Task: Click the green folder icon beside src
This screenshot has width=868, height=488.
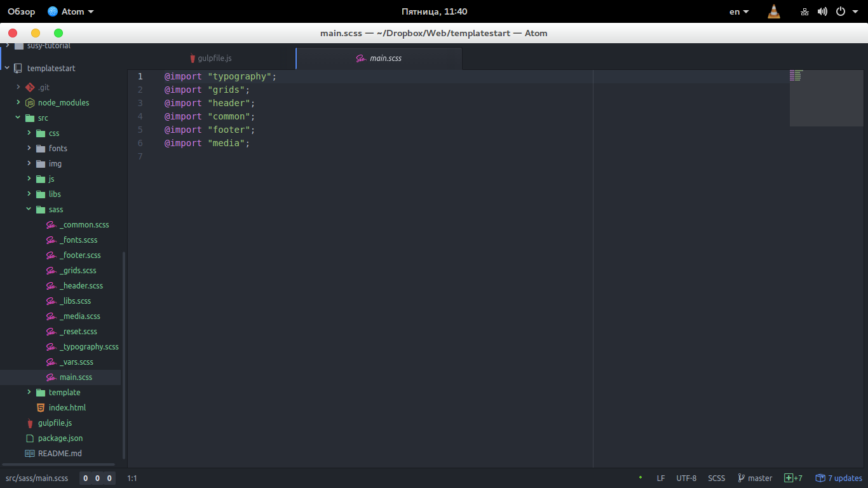Action: tap(29, 118)
